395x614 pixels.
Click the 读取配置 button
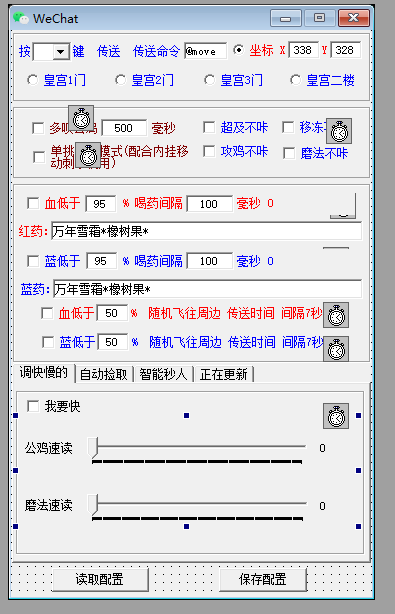(100, 579)
